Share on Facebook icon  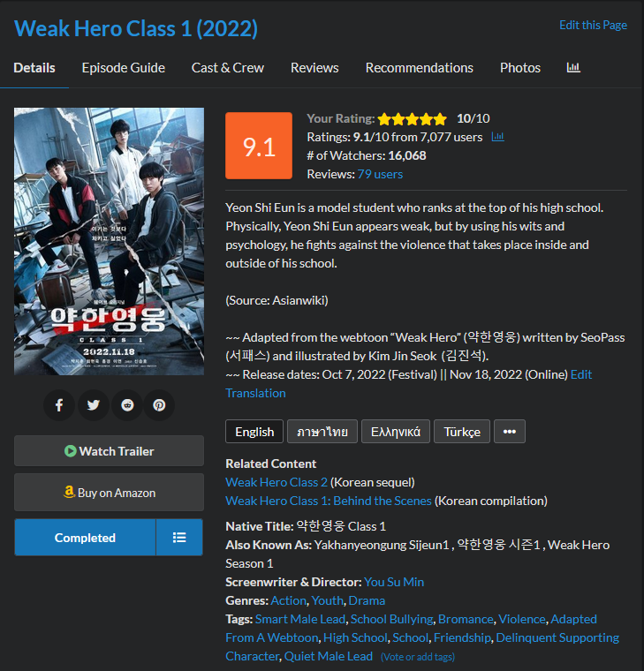[59, 405]
